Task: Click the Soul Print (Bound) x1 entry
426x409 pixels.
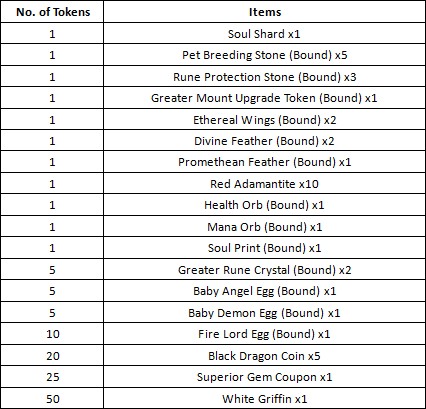Action: [265, 248]
